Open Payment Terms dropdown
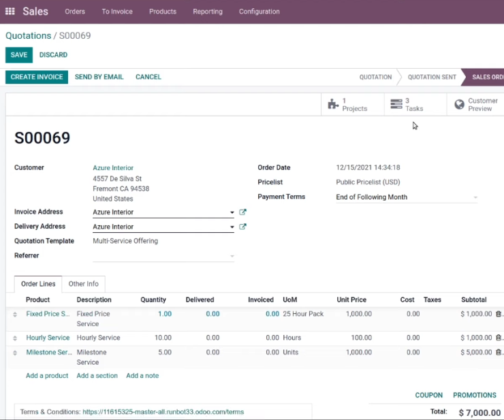Screen dimensions: 504x420 click(407, 197)
